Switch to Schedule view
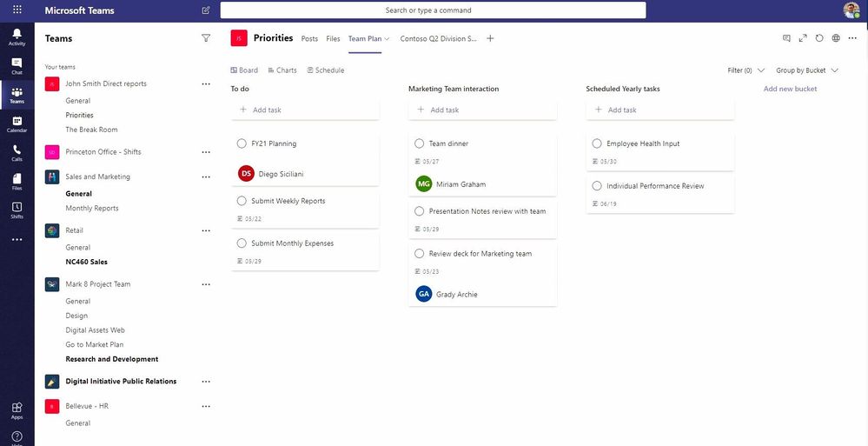868x446 pixels. [x=326, y=70]
